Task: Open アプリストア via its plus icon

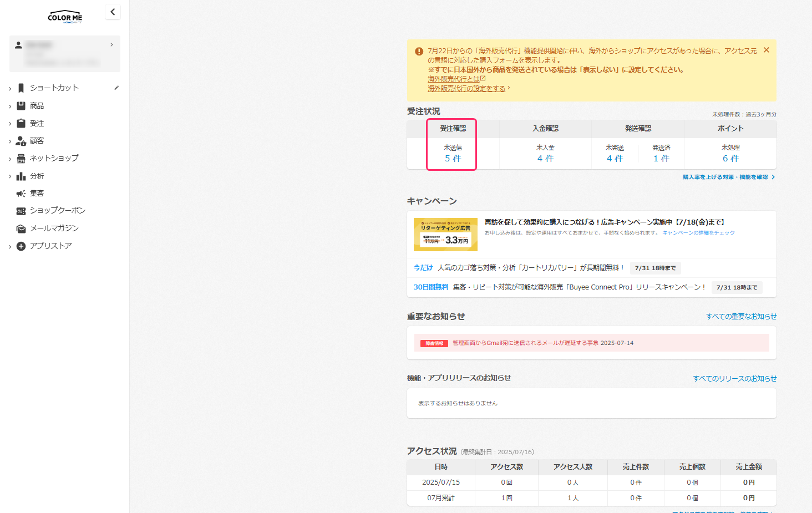Action: tap(22, 246)
